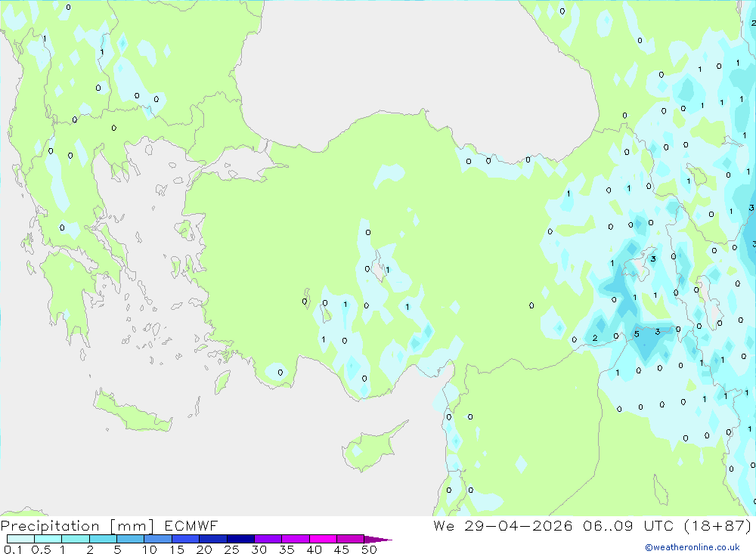Select the 40–45 mm magenta legend swatch
The height and width of the screenshot is (554, 756).
tap(323, 539)
